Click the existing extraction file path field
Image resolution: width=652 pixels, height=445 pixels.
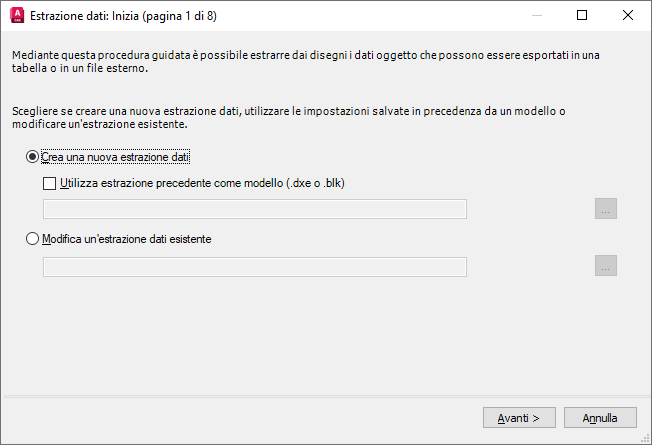tap(255, 266)
